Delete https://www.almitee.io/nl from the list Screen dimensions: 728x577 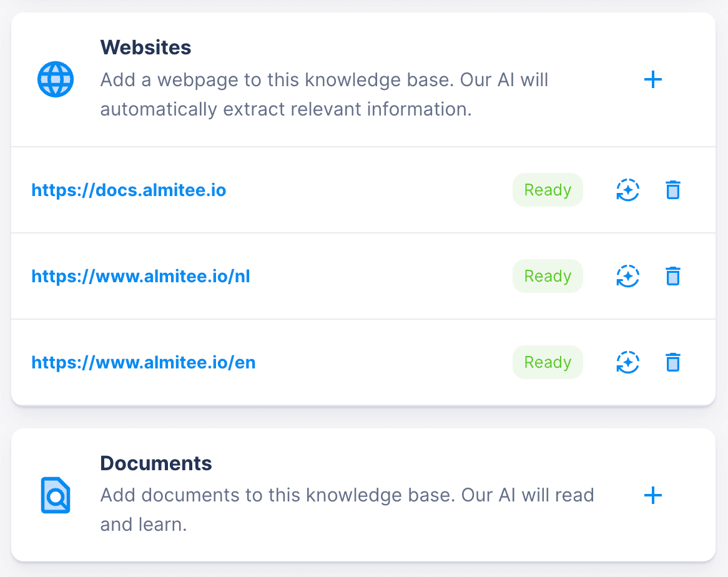(673, 276)
